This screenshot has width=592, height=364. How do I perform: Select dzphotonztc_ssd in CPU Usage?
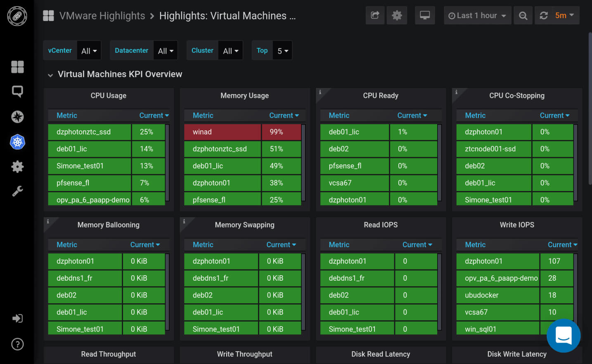click(x=83, y=132)
